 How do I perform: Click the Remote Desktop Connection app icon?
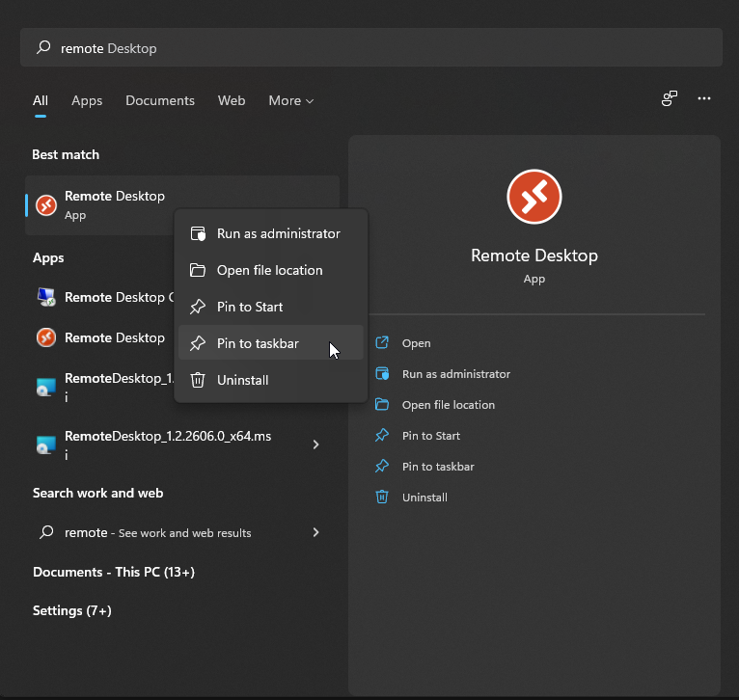45,297
